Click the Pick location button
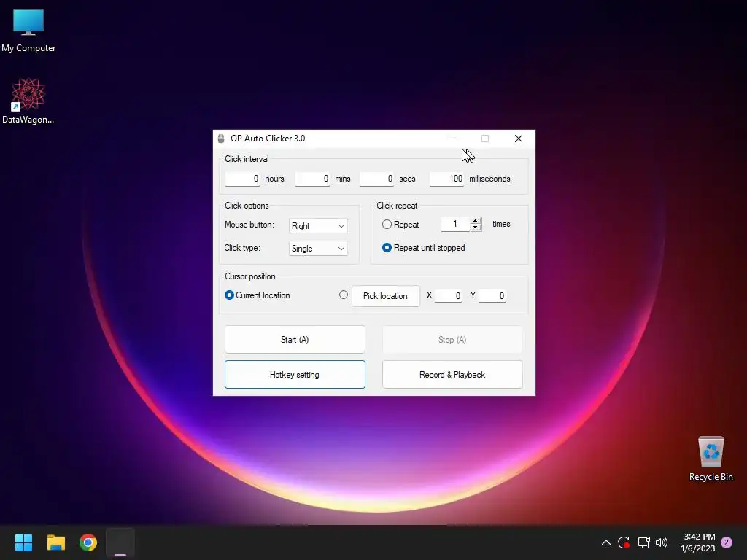The width and height of the screenshot is (747, 560). point(386,296)
